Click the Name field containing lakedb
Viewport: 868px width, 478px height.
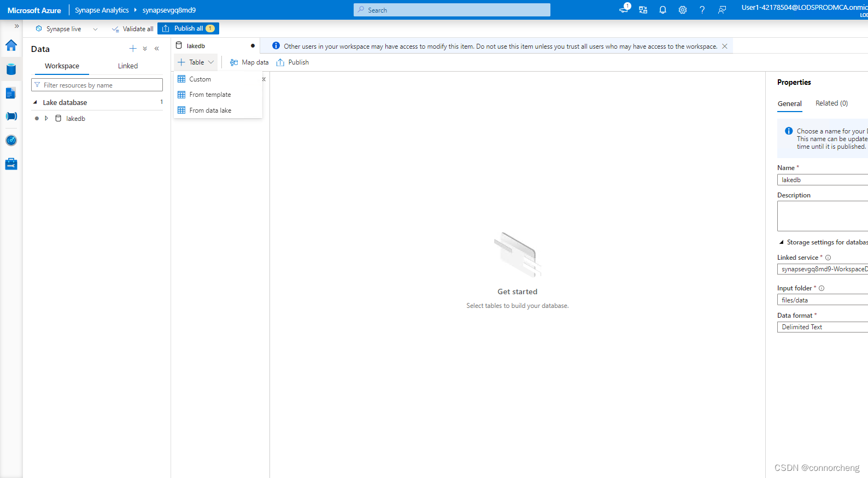[x=823, y=180]
